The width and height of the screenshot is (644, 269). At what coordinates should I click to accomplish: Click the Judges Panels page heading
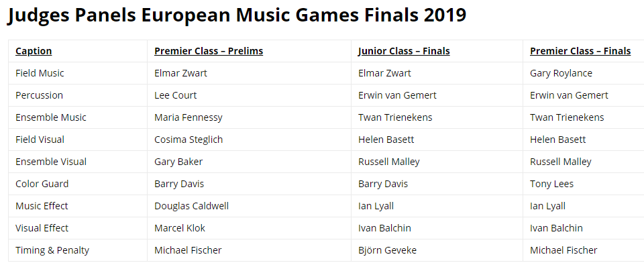237,16
